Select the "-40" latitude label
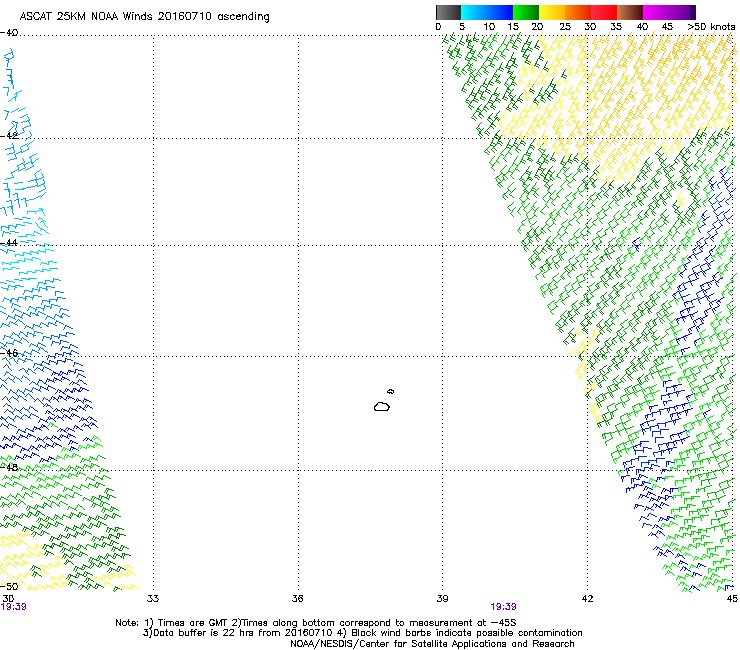 pyautogui.click(x=9, y=33)
